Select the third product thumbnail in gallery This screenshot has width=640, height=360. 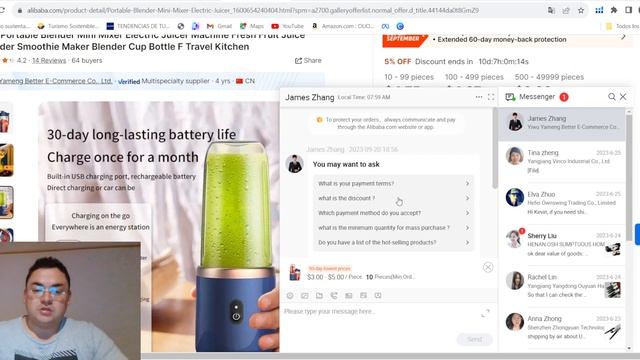[6, 202]
